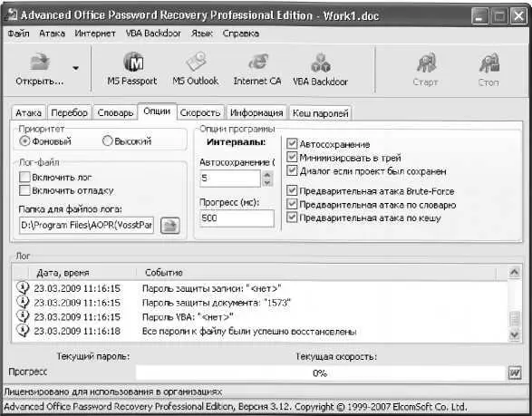Image resolution: width=532 pixels, height=416 pixels.
Task: Click the Стоп toolbar icon
Action: click(488, 69)
